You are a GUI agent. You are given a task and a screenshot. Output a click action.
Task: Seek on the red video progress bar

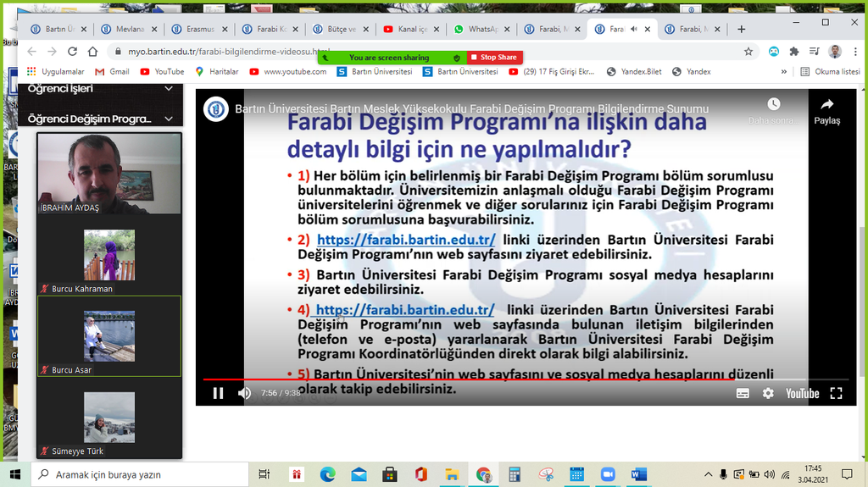526,379
